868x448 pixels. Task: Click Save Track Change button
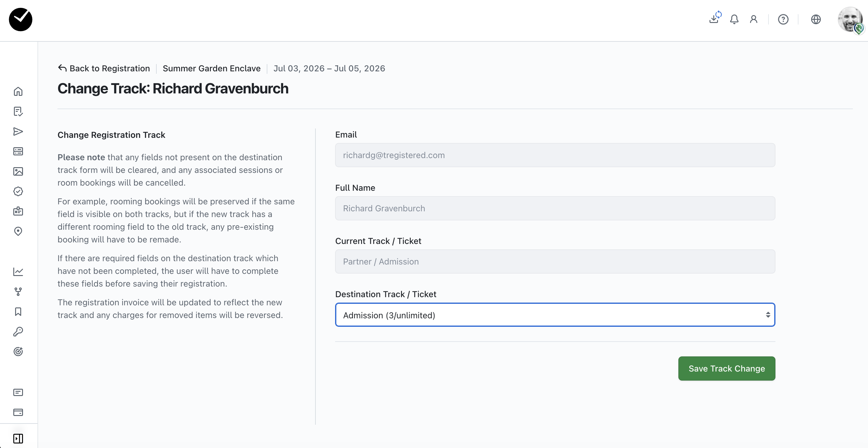726,368
